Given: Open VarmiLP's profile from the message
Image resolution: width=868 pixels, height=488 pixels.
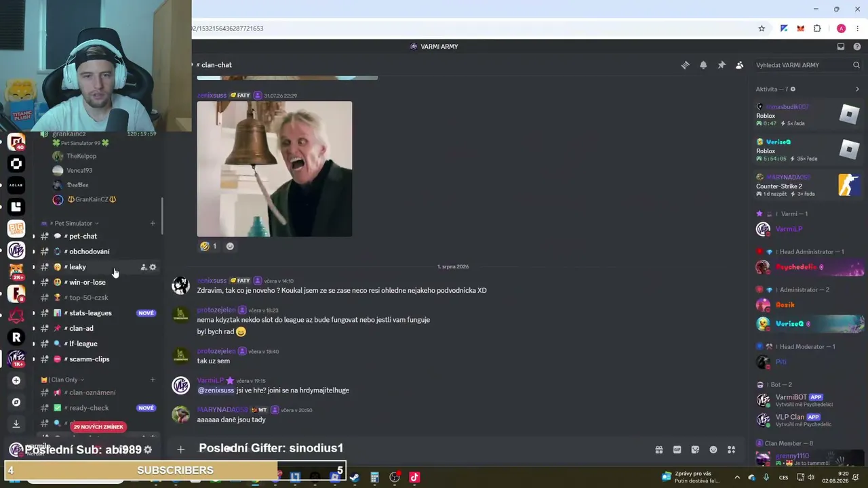Looking at the screenshot, I should coord(210,381).
